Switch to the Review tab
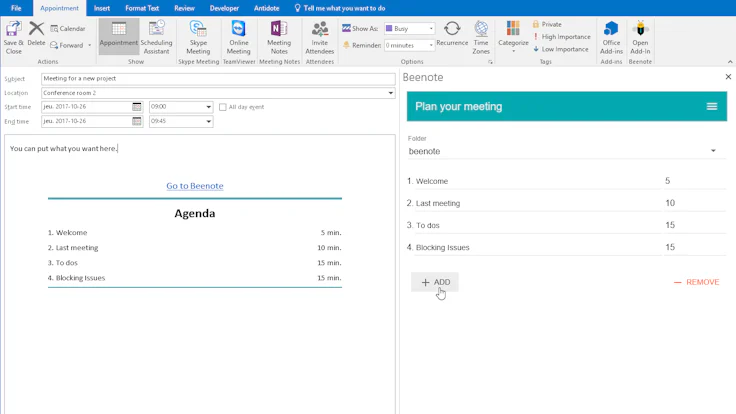 click(x=184, y=8)
